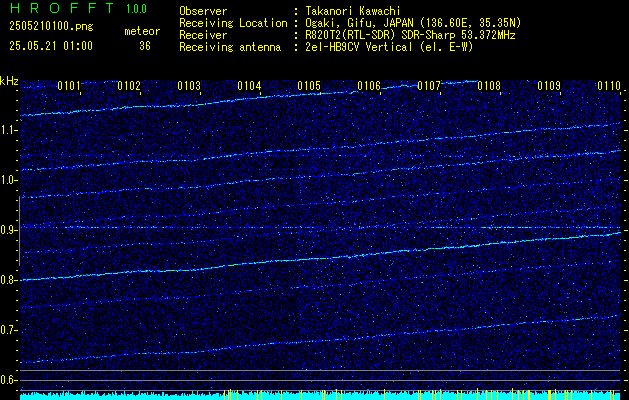
Task: Click time marker 0101
Action: coord(69,85)
